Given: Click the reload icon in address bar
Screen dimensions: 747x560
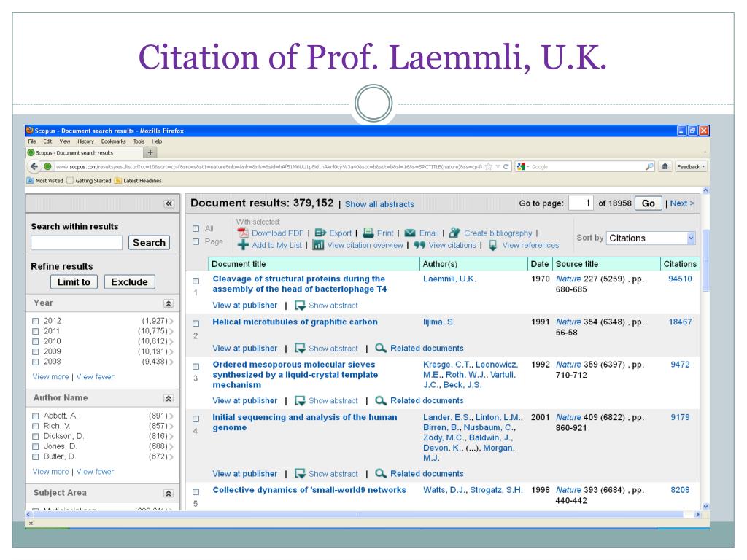Looking at the screenshot, I should point(506,166).
